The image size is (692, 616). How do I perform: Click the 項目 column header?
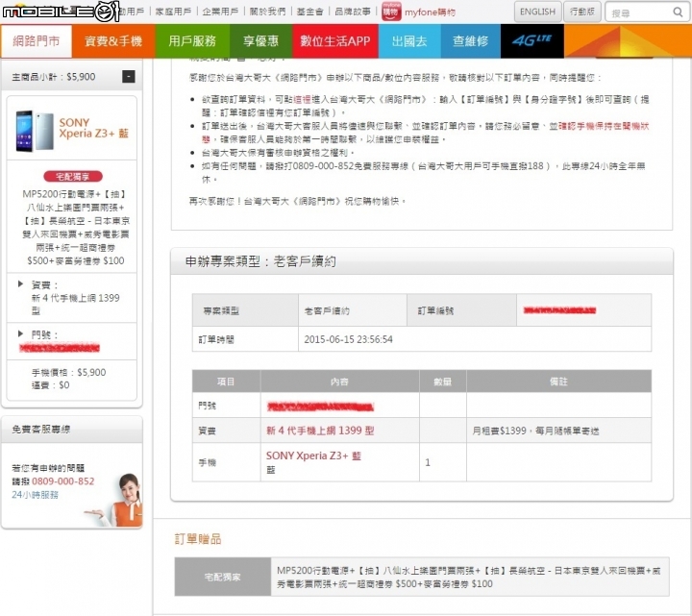[226, 382]
